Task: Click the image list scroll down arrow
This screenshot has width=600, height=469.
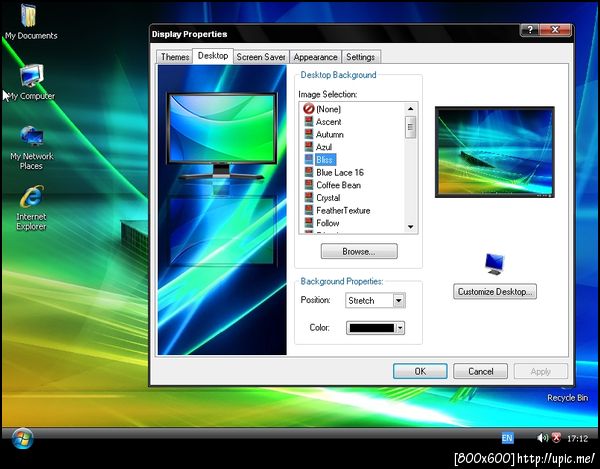Action: click(x=411, y=227)
